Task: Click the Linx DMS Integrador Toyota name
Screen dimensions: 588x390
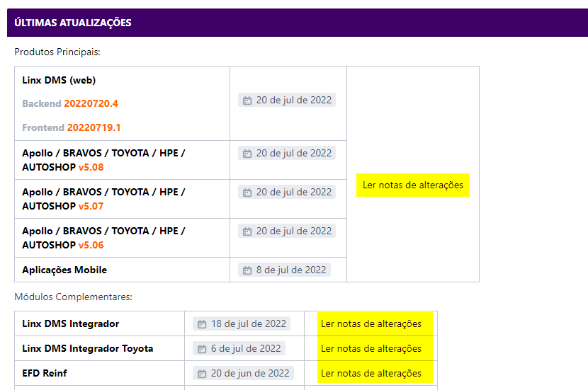Action: pyautogui.click(x=88, y=348)
